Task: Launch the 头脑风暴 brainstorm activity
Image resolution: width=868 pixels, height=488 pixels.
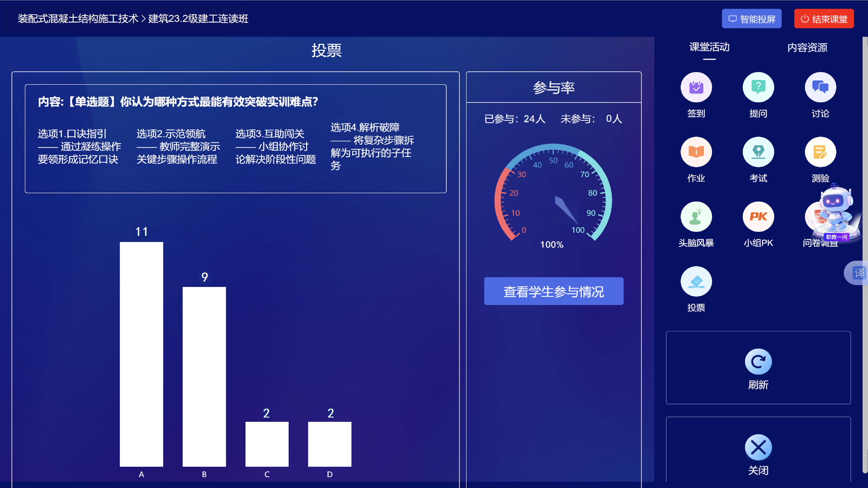Action: [696, 217]
